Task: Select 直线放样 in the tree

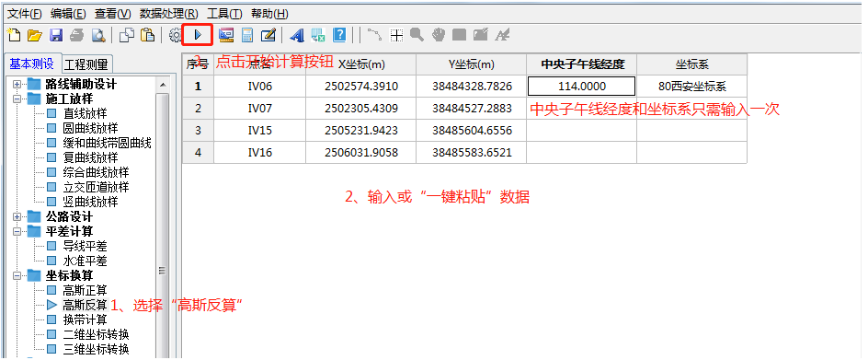Action: (x=85, y=114)
